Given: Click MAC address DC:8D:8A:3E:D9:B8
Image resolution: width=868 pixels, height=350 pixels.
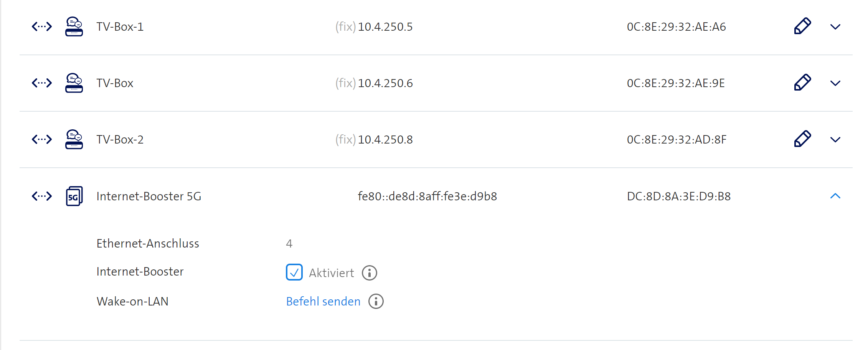Looking at the screenshot, I should pos(678,196).
